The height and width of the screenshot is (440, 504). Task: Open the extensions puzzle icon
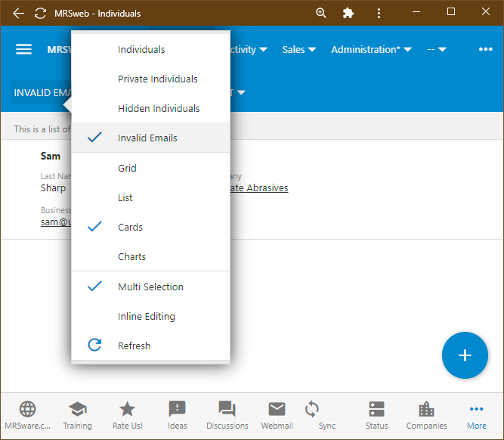(x=348, y=13)
